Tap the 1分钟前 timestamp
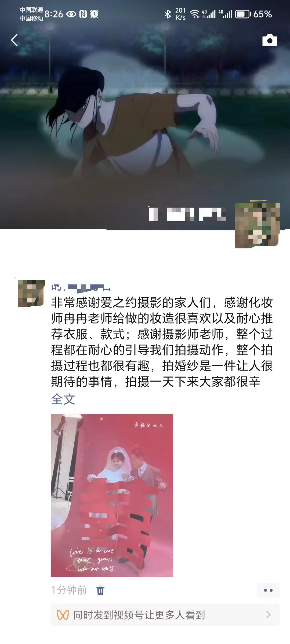 (x=69, y=590)
